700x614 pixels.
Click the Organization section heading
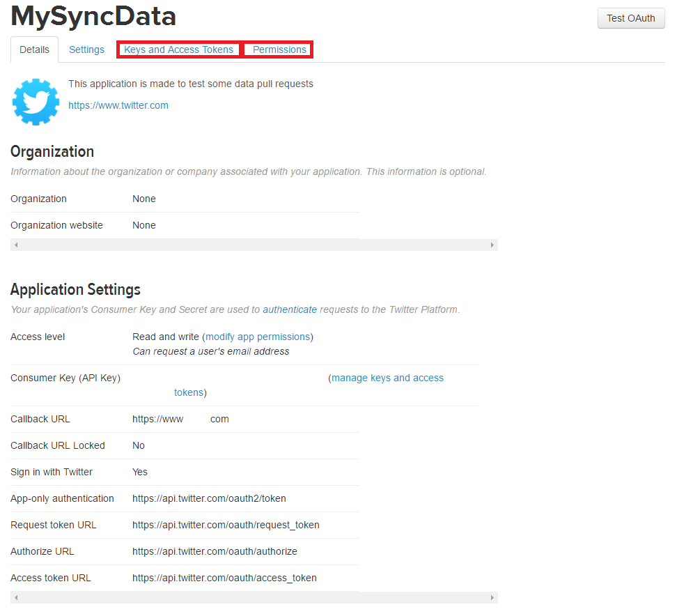pos(52,152)
